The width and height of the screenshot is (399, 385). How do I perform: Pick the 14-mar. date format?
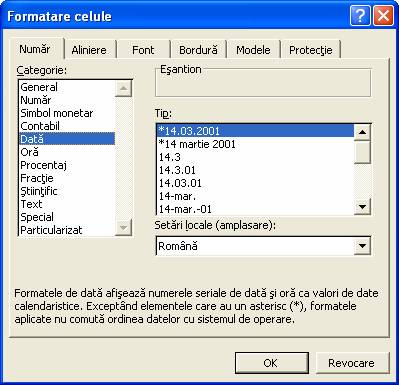pos(255,196)
